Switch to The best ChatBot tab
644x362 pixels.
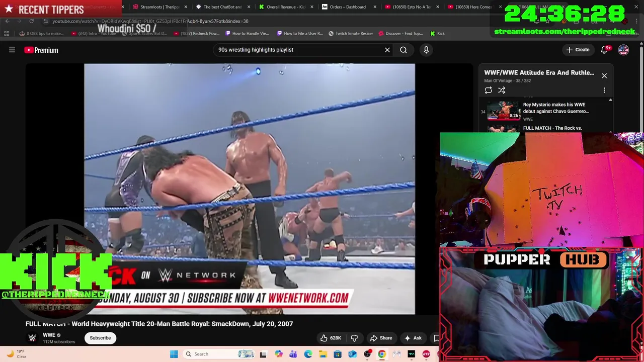click(x=222, y=7)
